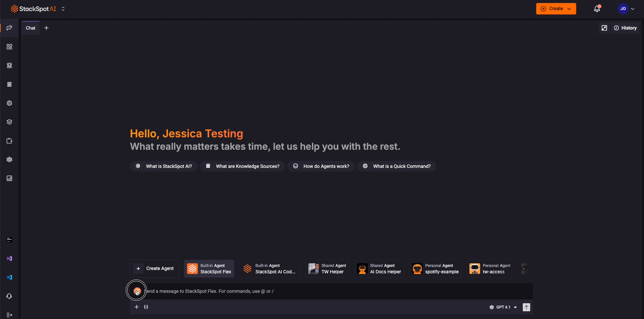This screenshot has width=644, height=319.
Task: Click the VS Code extension icon
Action: click(9, 277)
